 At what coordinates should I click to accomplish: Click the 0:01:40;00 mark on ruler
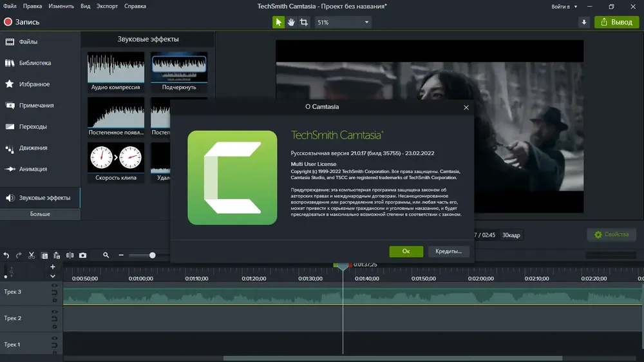[367, 279]
